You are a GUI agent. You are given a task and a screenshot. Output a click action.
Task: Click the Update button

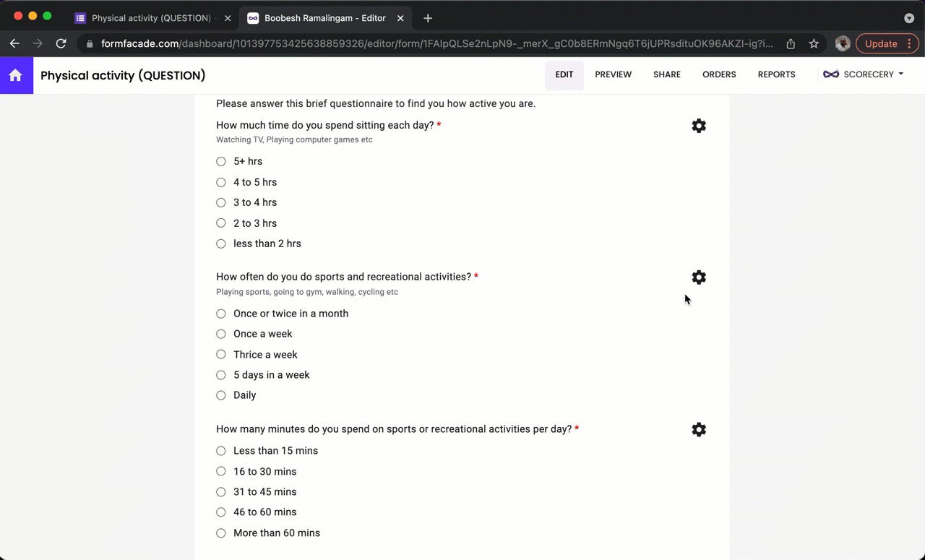click(x=881, y=43)
